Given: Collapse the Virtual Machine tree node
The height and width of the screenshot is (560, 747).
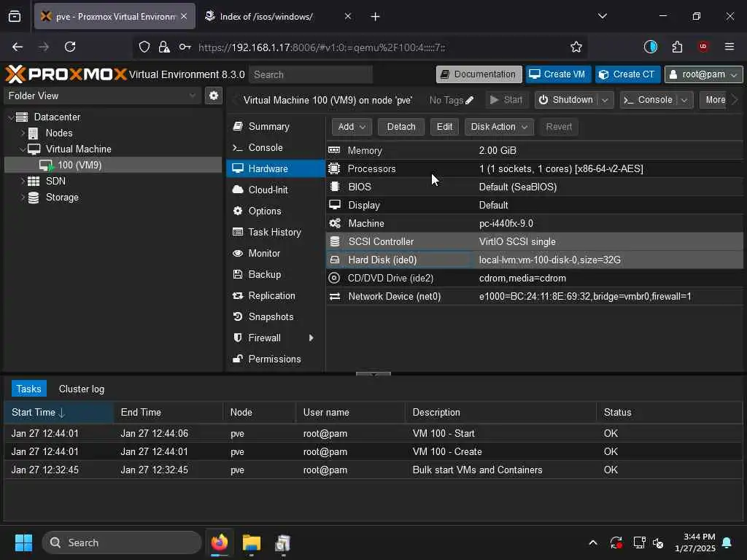Looking at the screenshot, I should point(23,149).
